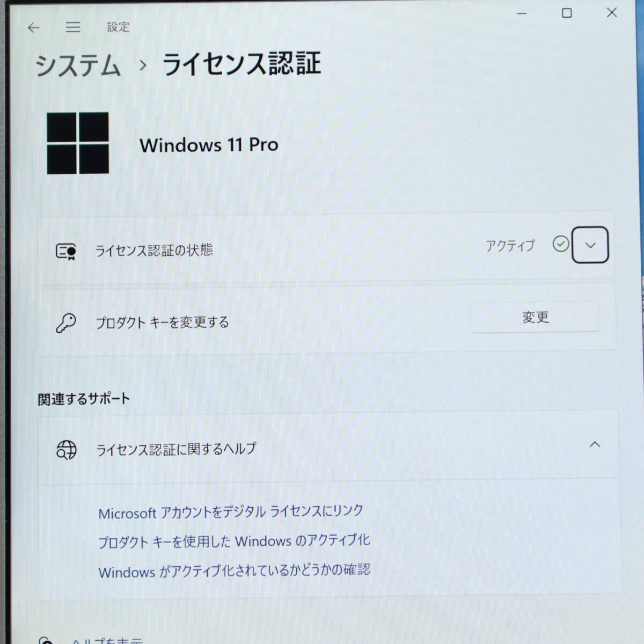The image size is (644, 644).
Task: Collapse the ライセンス認証に関するヘルプ section
Action: pos(595,444)
